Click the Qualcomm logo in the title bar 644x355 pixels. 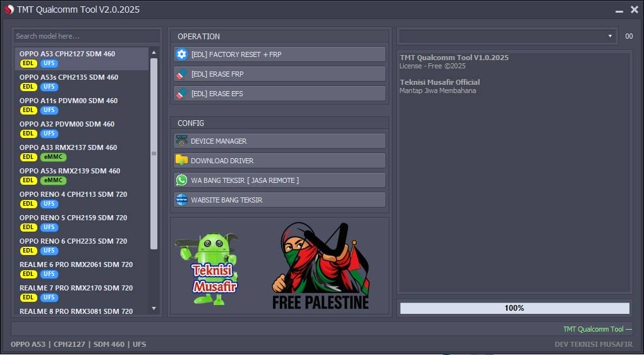coord(9,9)
